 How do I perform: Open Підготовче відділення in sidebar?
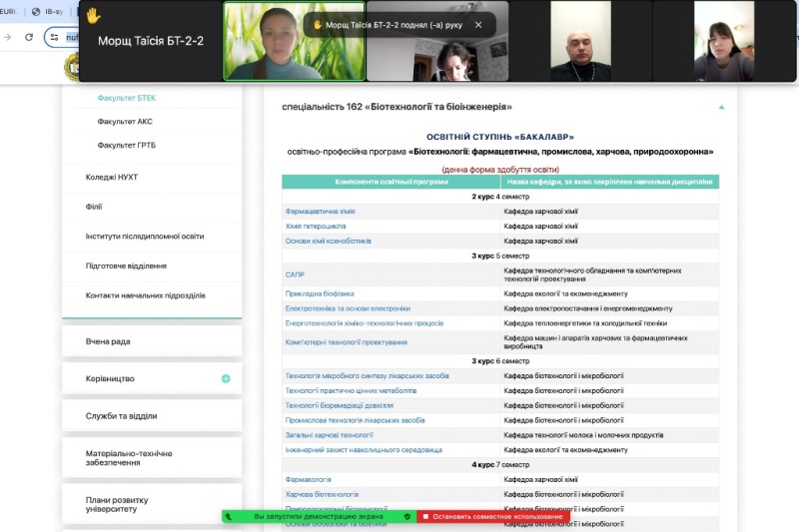(x=126, y=266)
